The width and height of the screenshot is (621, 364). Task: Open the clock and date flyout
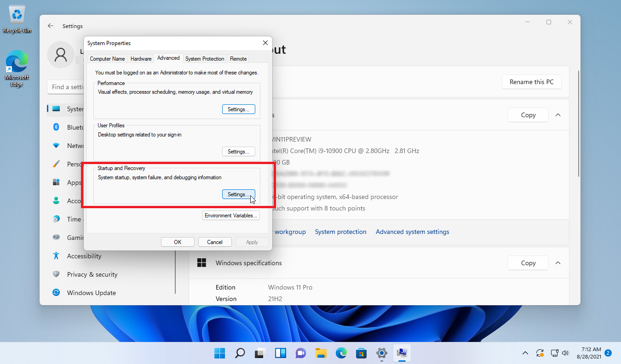(x=588, y=353)
